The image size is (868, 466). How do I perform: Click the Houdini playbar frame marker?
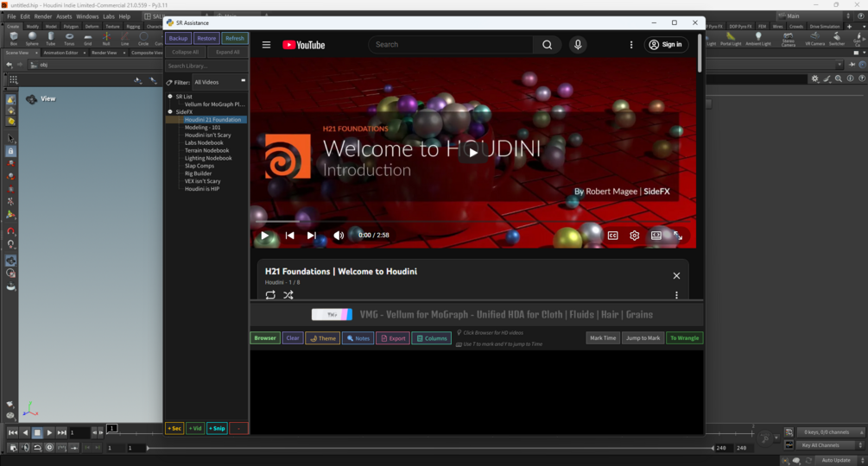click(x=111, y=428)
